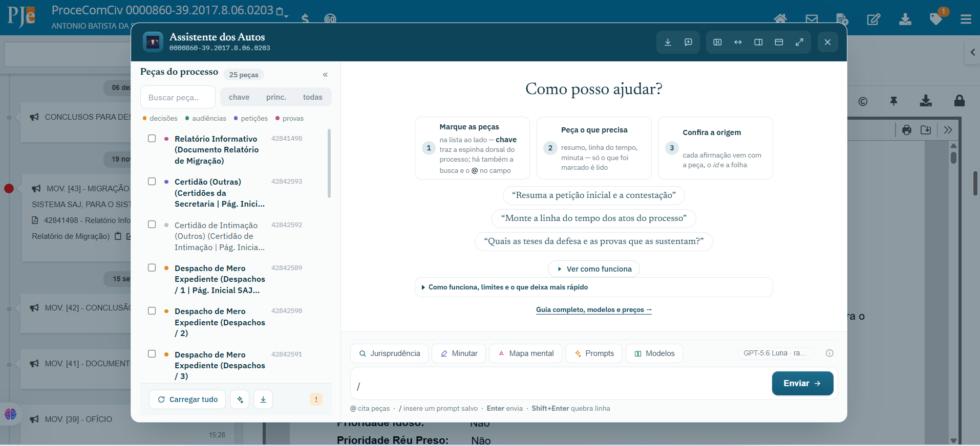Image resolution: width=980 pixels, height=446 pixels.
Task: Click the save-to-folder icon in PJe document viewer
Action: click(926, 130)
